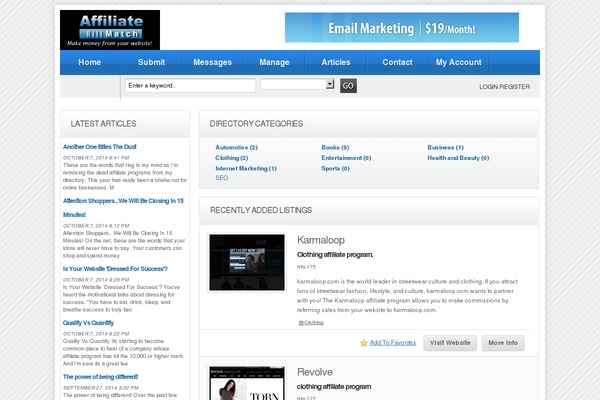Click the date SEPTEMBER 27, 2014 3:02 PM

tap(101, 388)
